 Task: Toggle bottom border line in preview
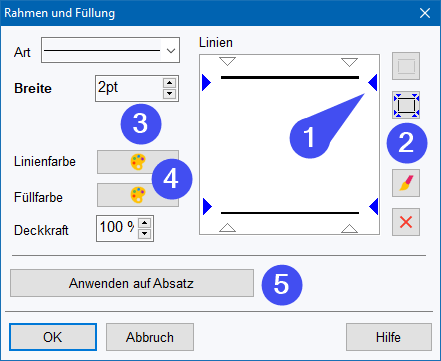(290, 213)
